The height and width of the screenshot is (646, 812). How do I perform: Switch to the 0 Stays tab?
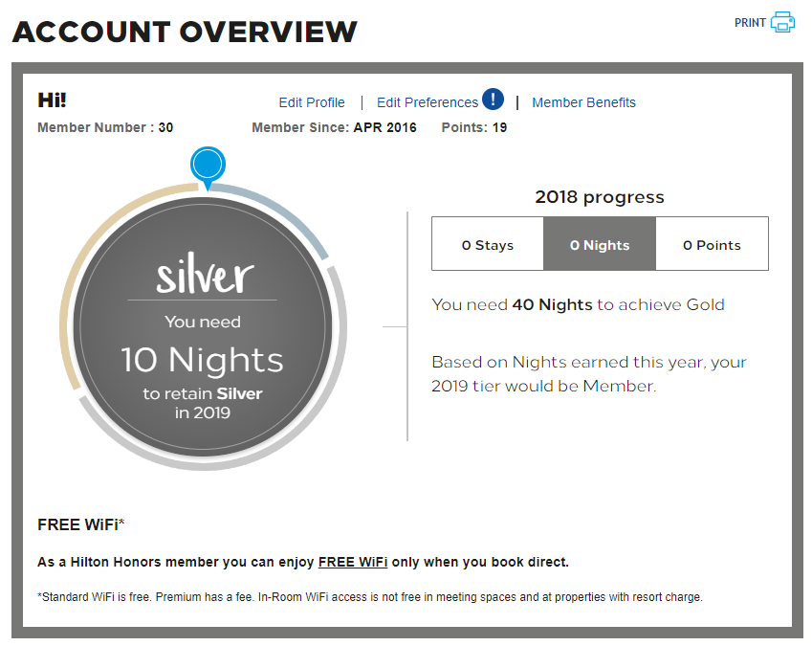(488, 244)
